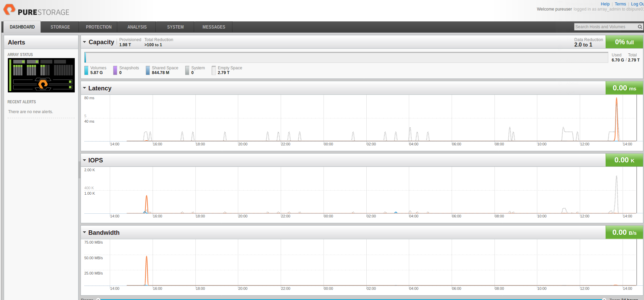Click the Latency '80 ms' axis label

89,98
